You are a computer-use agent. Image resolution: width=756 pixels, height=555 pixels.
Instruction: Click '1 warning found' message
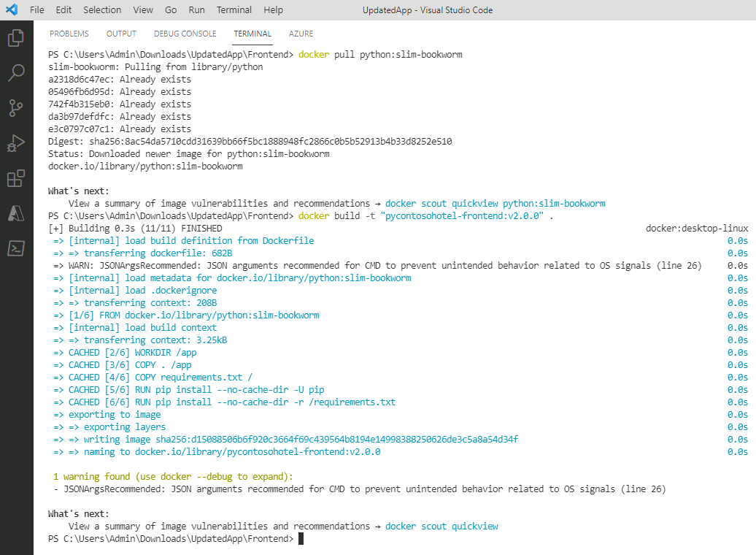point(173,477)
